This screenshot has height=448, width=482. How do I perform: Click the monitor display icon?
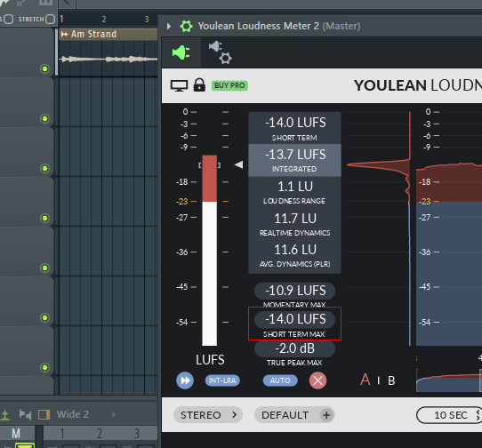[179, 85]
